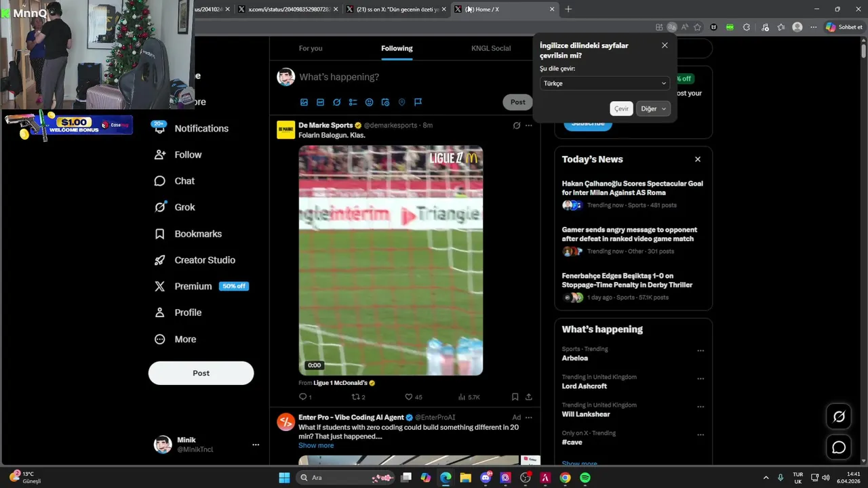Like the De Marke Sports post
Screen dimensions: 868x488
413,397
